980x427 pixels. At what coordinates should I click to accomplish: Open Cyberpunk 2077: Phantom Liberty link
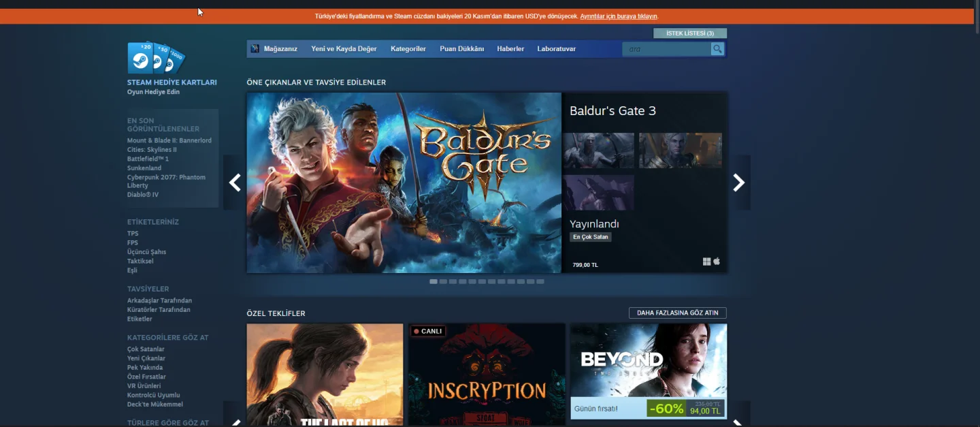click(166, 181)
